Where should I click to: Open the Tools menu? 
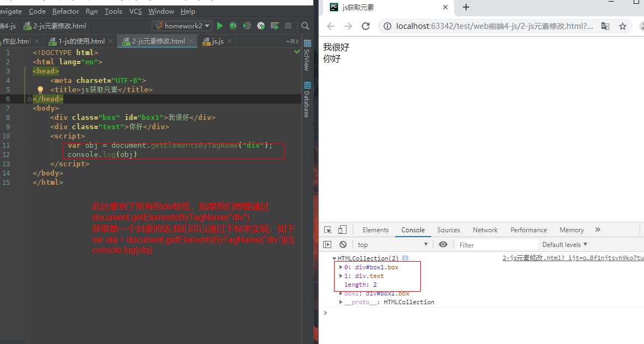pyautogui.click(x=113, y=11)
